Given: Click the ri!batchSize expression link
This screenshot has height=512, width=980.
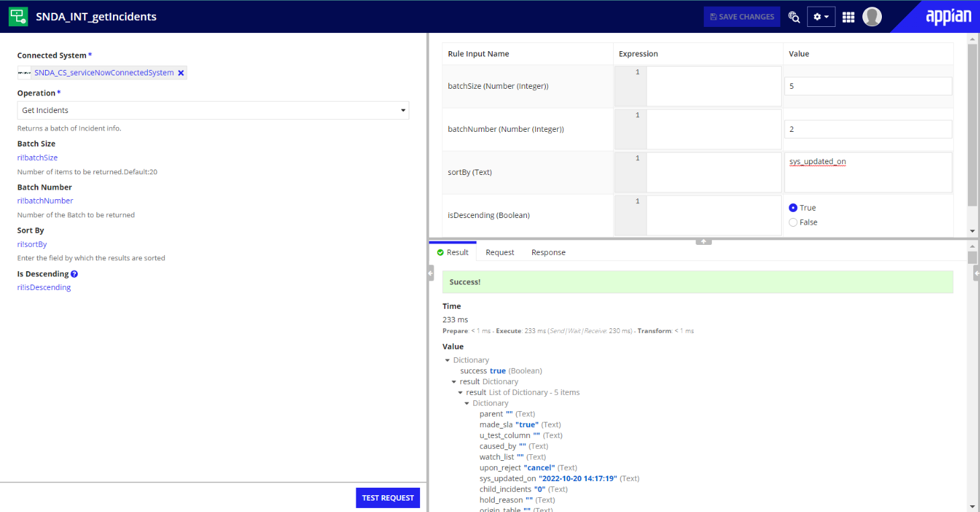Looking at the screenshot, I should [38, 157].
